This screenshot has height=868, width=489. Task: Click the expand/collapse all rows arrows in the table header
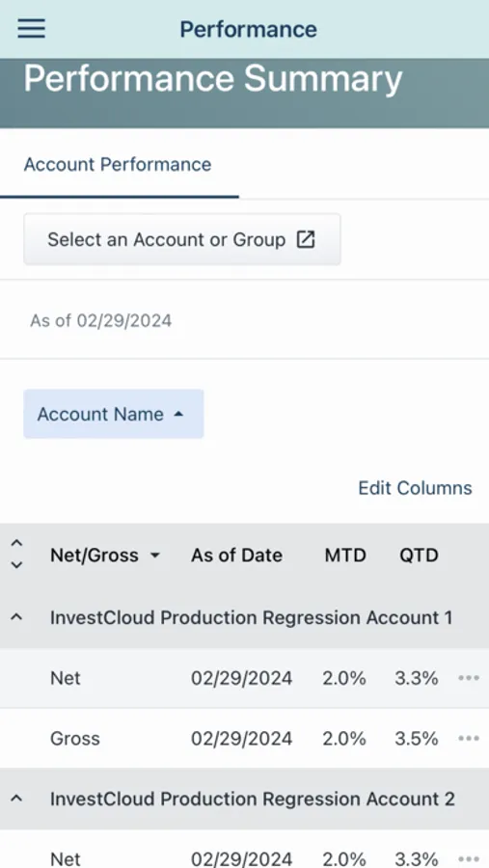tap(17, 555)
